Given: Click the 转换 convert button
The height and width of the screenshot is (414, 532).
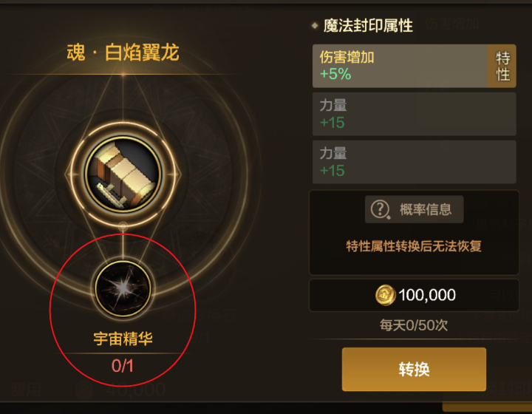Looking at the screenshot, I should click(414, 369).
